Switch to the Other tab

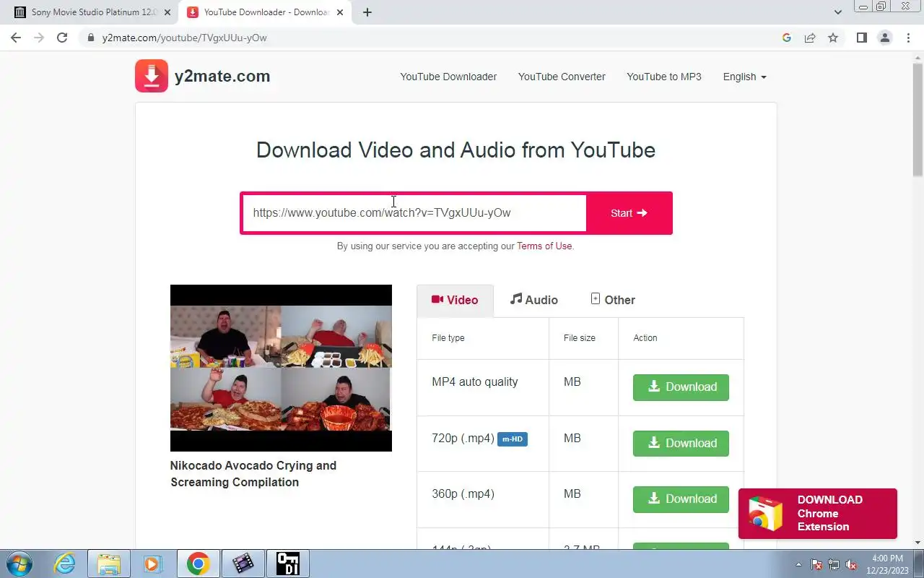coord(613,300)
